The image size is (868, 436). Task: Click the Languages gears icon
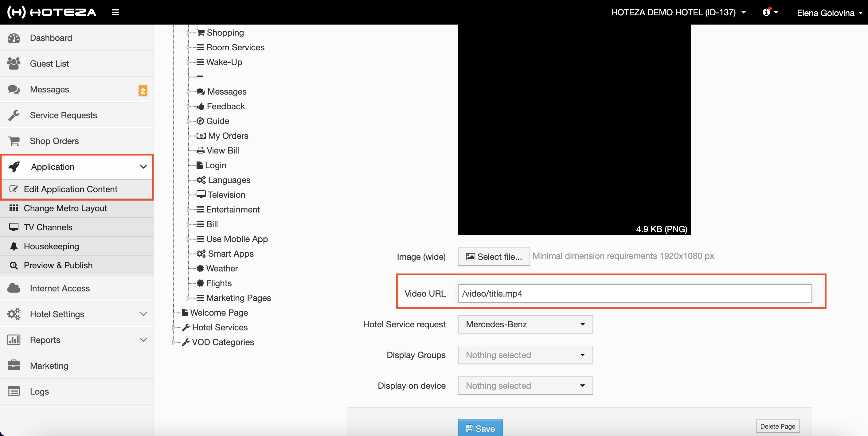201,180
